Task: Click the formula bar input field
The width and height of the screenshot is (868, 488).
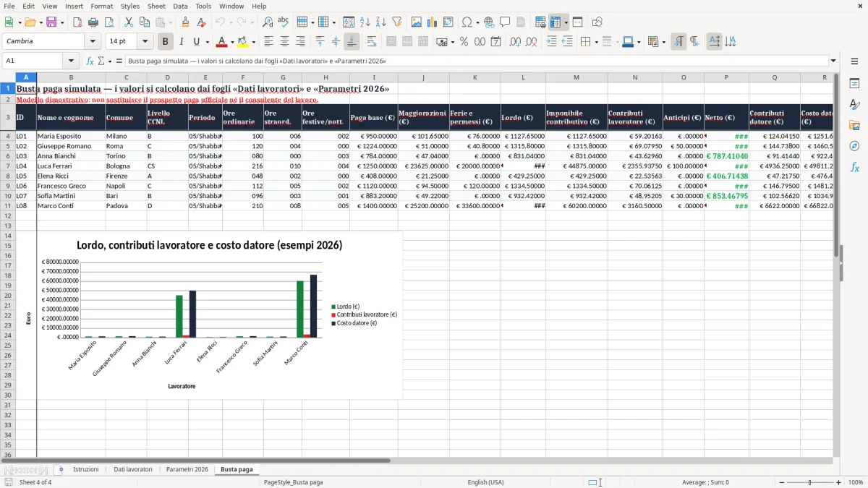Action: (x=476, y=61)
